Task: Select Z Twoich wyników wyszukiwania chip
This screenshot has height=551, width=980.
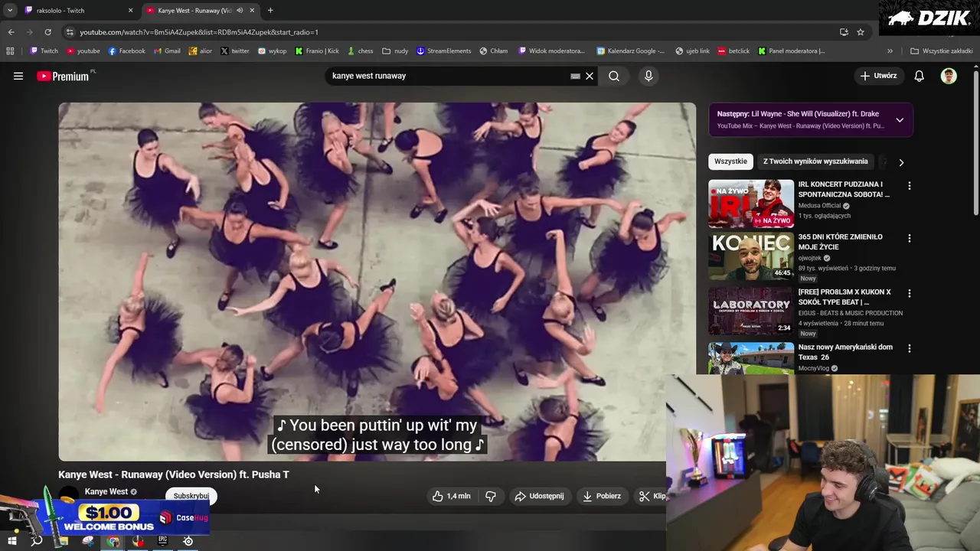Action: click(815, 161)
